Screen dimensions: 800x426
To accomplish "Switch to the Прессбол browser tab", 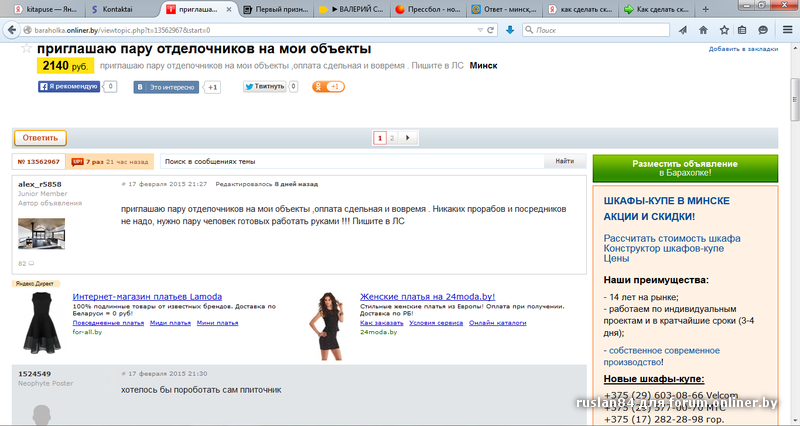I will (x=431, y=9).
